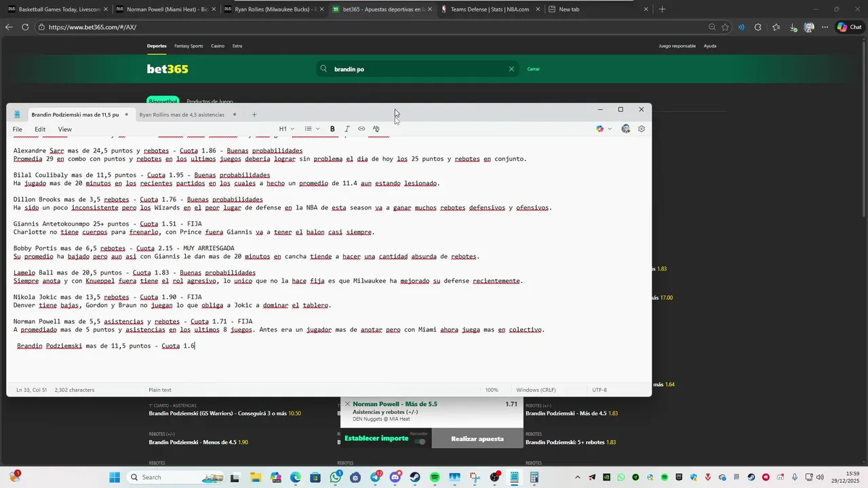The width and height of the screenshot is (868, 488).
Task: Insert a link using Notepad's link icon
Action: [x=361, y=129]
